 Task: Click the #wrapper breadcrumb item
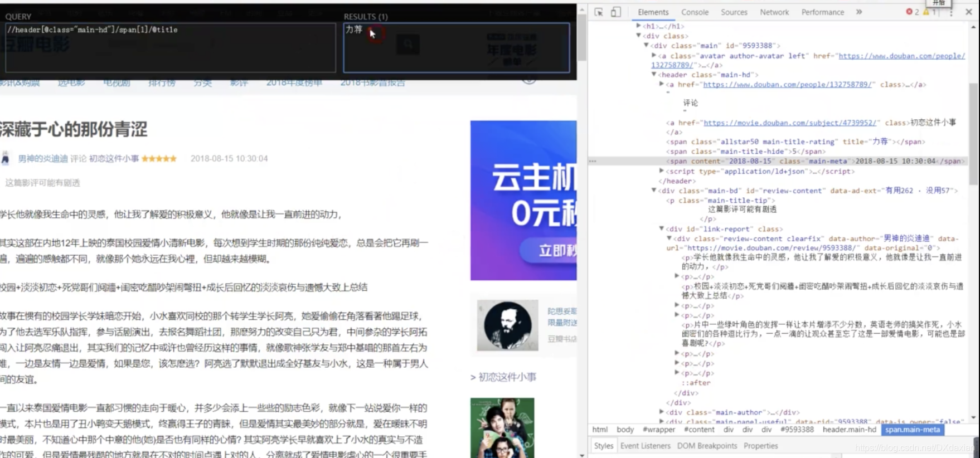coord(659,430)
